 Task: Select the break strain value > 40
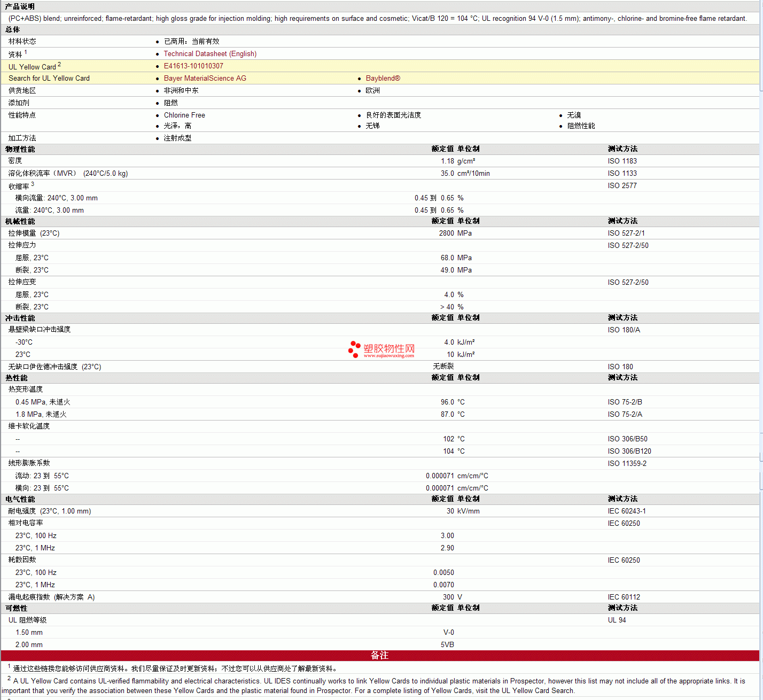[447, 307]
